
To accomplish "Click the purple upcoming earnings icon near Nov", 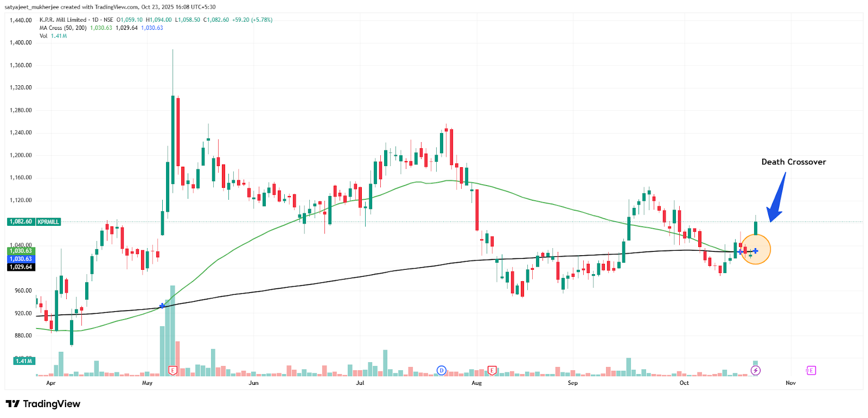I will tap(811, 371).
